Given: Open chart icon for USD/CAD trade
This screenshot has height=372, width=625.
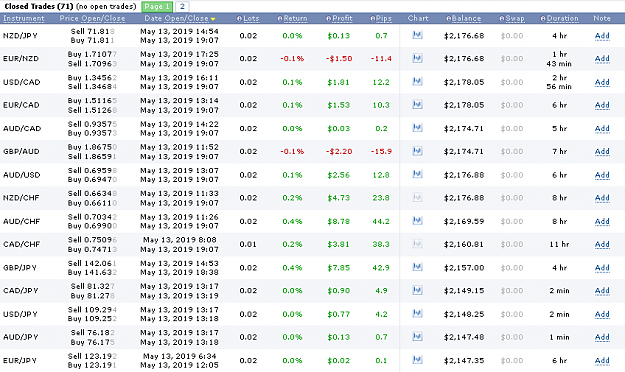Looking at the screenshot, I should (417, 81).
